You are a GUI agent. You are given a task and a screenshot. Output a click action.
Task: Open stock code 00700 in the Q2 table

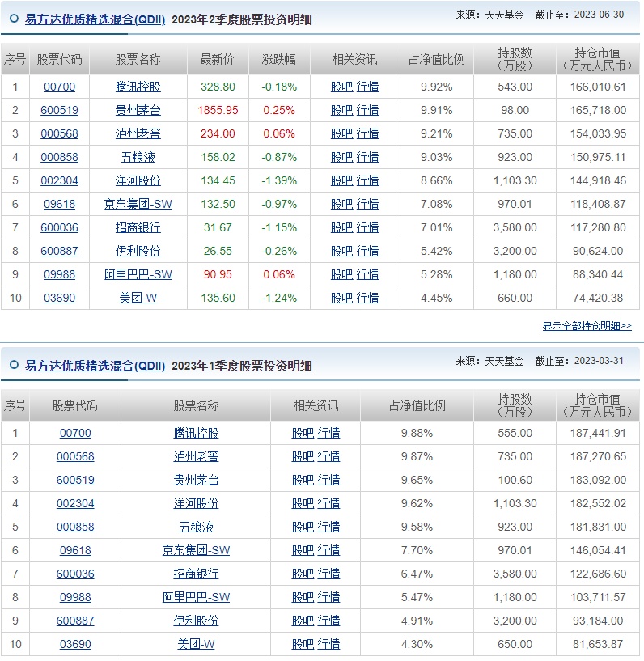click(x=59, y=87)
